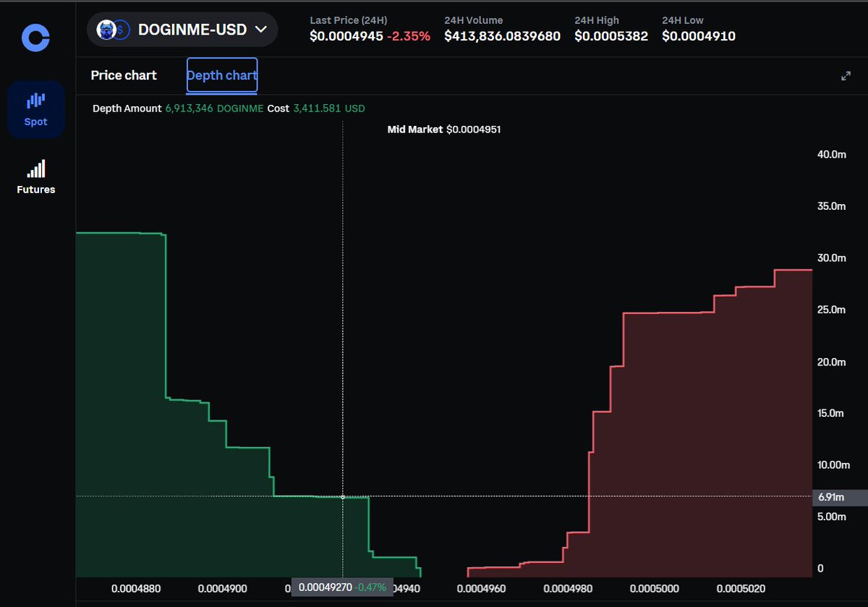Switch to the Price chart tab
The height and width of the screenshot is (607, 868).
pos(124,75)
